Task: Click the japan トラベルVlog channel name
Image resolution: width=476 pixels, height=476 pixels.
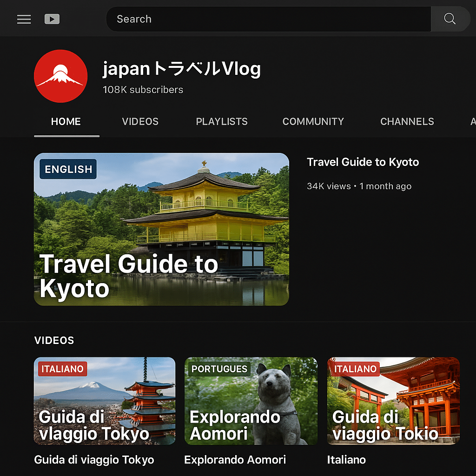Action: pos(182,69)
